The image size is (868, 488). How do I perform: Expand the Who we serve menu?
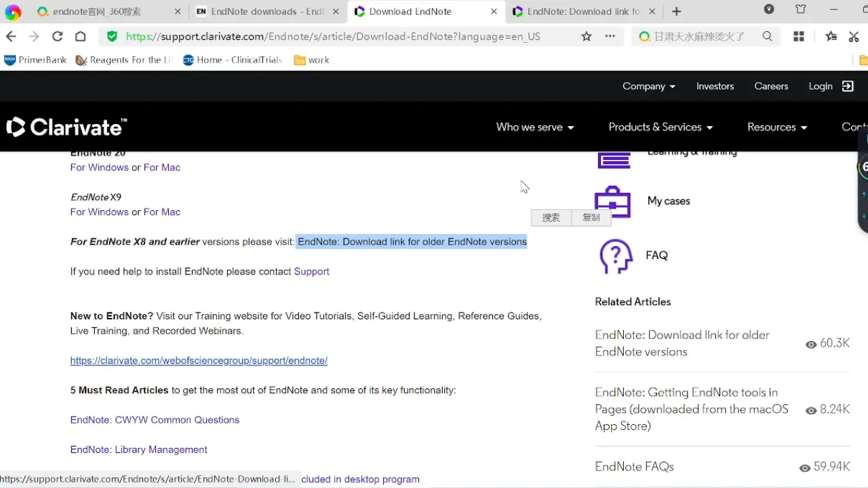pyautogui.click(x=535, y=127)
